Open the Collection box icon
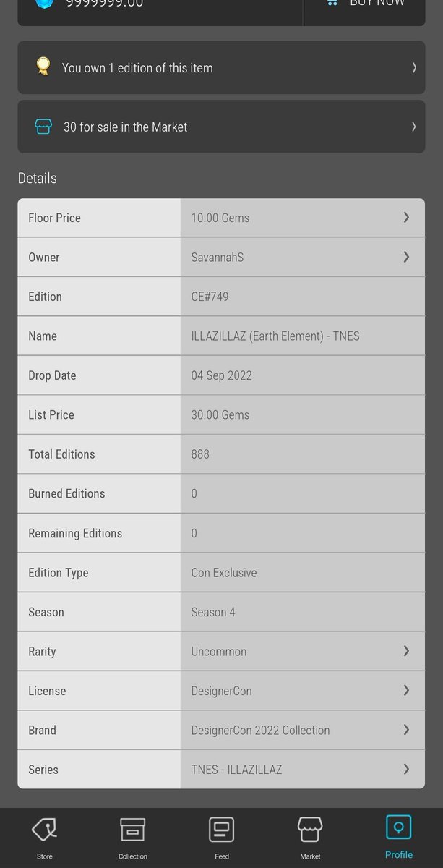This screenshot has width=443, height=868. (x=133, y=829)
